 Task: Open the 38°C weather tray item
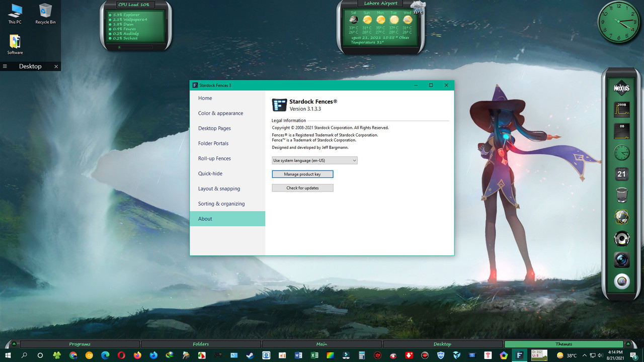pos(567,355)
